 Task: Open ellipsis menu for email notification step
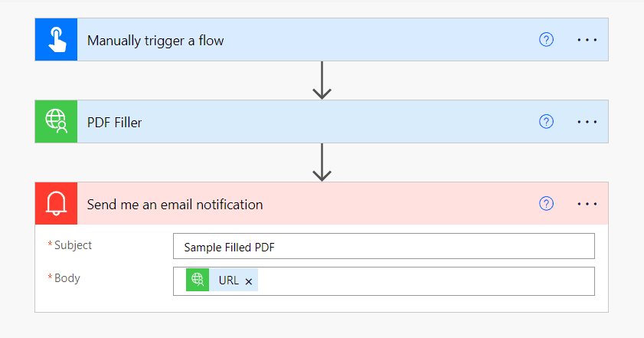click(587, 204)
